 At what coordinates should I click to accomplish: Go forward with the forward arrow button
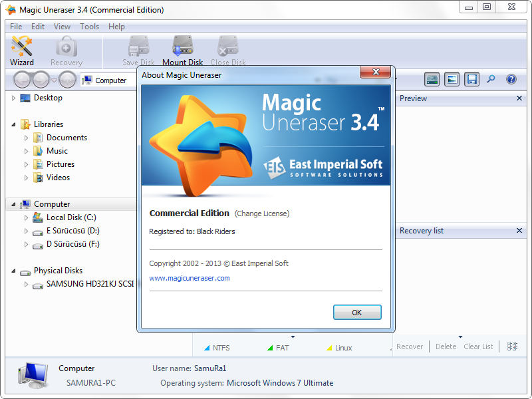[x=41, y=80]
